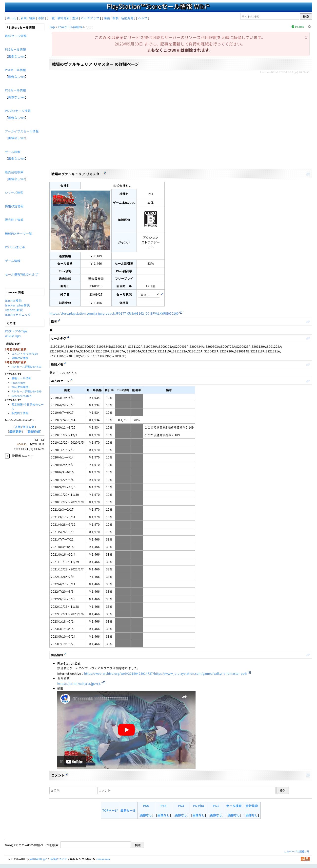This screenshot has width=317, height=868.
Task: Click external-link icon after PlayStation store URL
Action: click(181, 312)
